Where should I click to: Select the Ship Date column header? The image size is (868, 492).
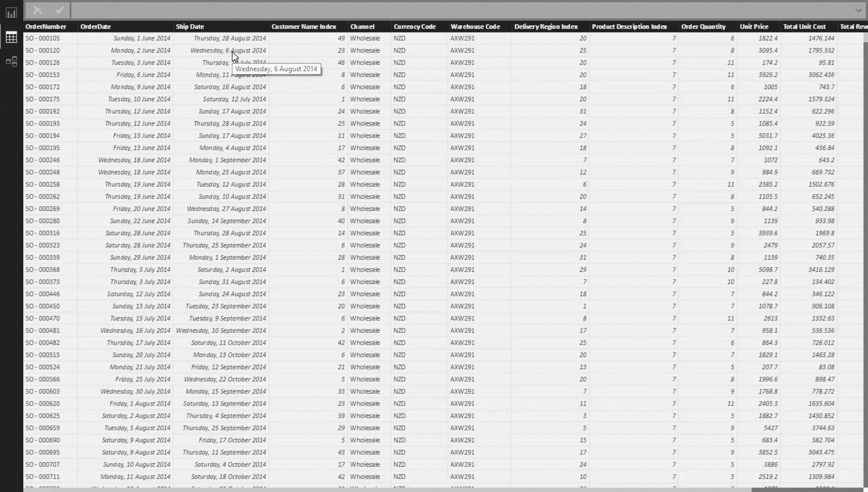[190, 27]
